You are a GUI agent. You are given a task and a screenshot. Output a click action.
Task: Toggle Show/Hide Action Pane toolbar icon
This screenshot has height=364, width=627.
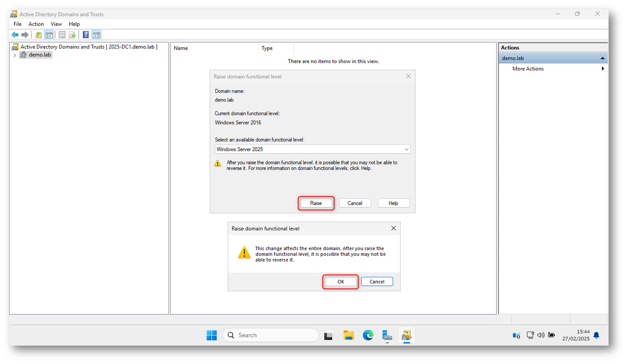tap(96, 35)
